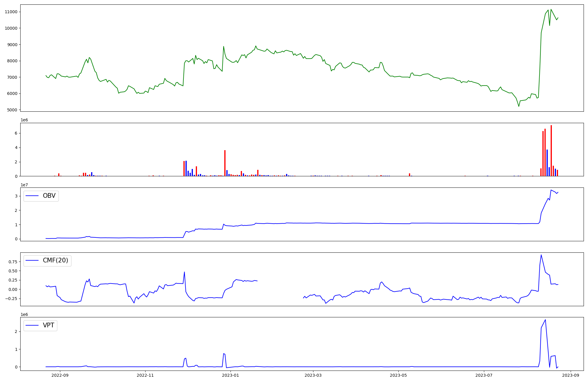Click the CMF(20) legend label
Viewport: 588px width, 382px height.
(x=55, y=260)
